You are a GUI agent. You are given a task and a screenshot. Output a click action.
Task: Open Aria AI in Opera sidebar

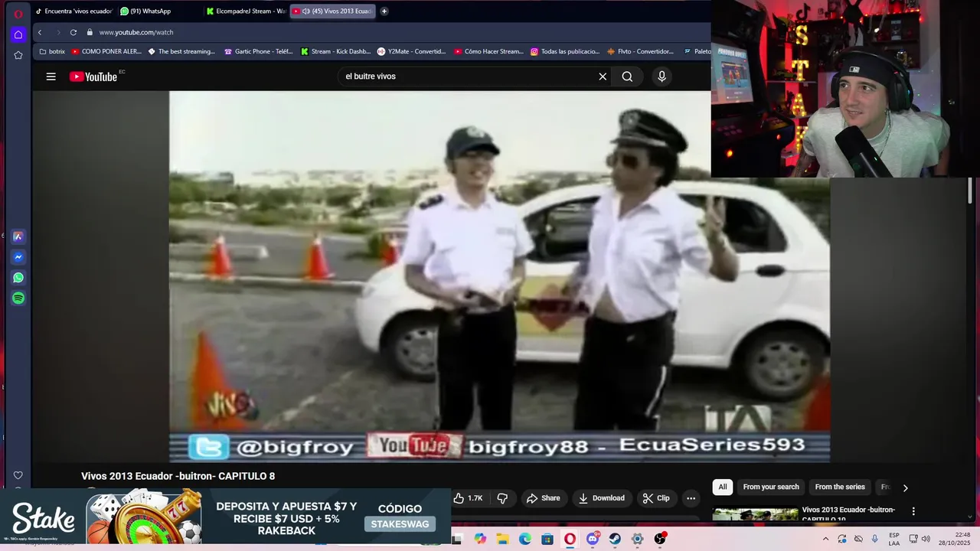pos(18,236)
